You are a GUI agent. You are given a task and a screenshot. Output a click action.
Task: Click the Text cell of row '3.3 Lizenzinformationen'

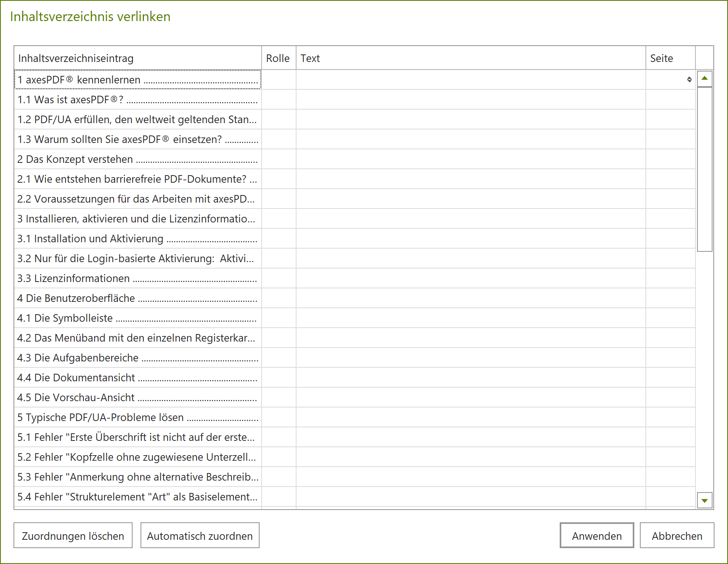click(x=471, y=278)
